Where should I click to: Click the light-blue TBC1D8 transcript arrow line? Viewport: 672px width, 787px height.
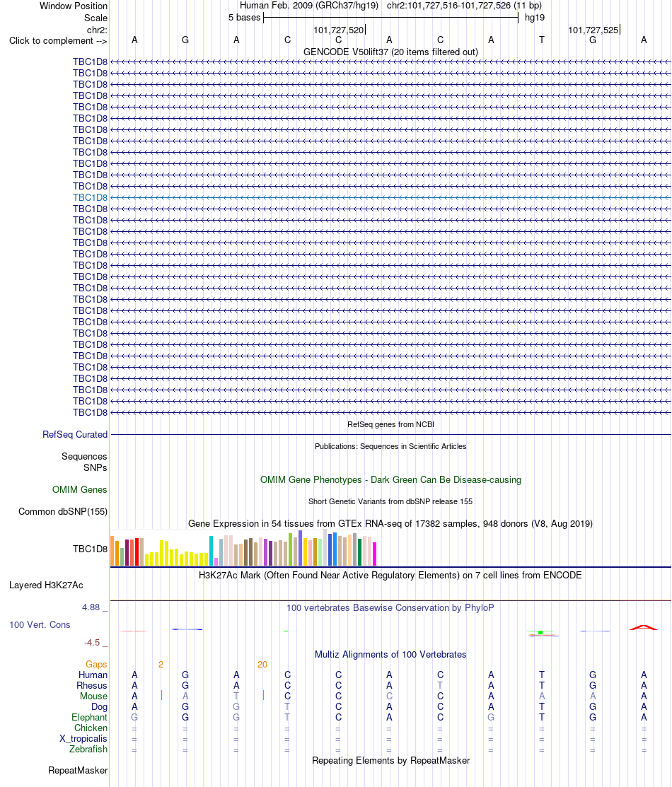point(390,198)
